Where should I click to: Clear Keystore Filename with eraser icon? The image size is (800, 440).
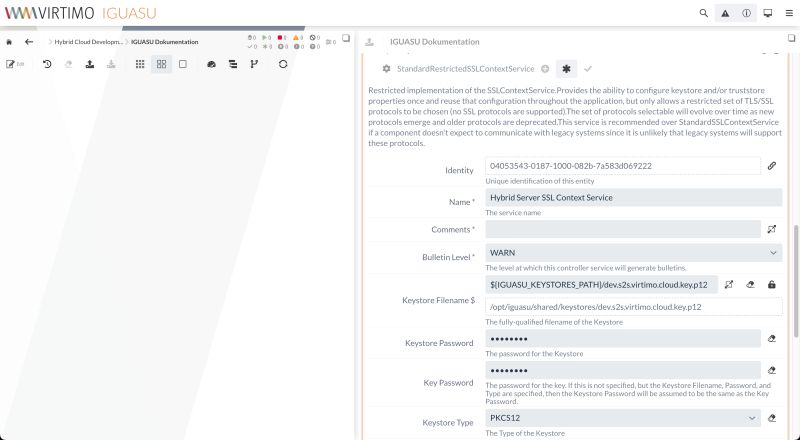click(x=751, y=285)
